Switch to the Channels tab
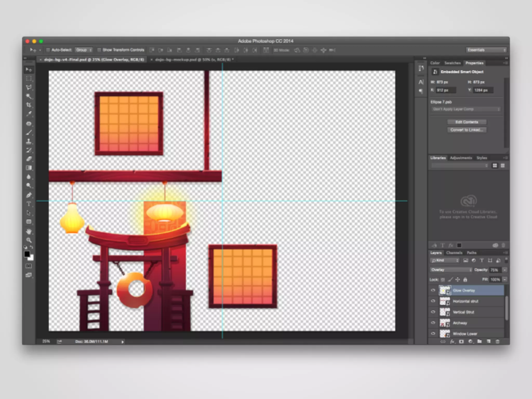Image resolution: width=532 pixels, height=399 pixels. [454, 253]
